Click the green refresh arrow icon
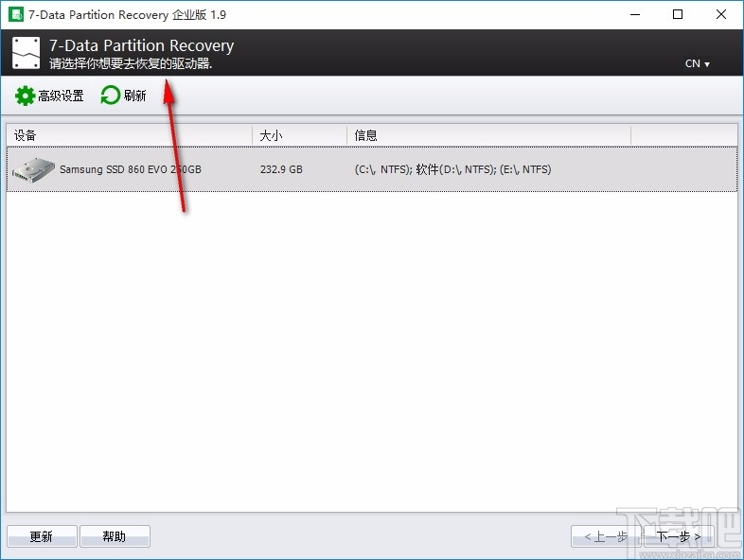The height and width of the screenshot is (560, 744). 111,96
